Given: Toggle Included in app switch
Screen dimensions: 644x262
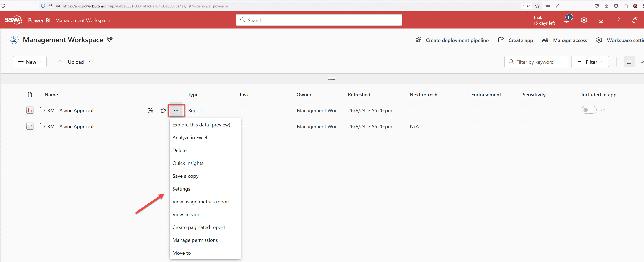Looking at the screenshot, I should click(589, 110).
